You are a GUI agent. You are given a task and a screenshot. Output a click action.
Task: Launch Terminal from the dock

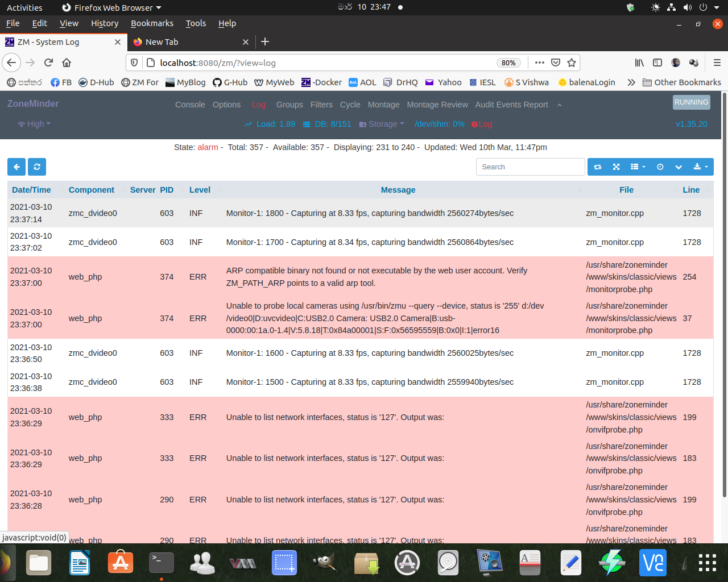(x=162, y=563)
